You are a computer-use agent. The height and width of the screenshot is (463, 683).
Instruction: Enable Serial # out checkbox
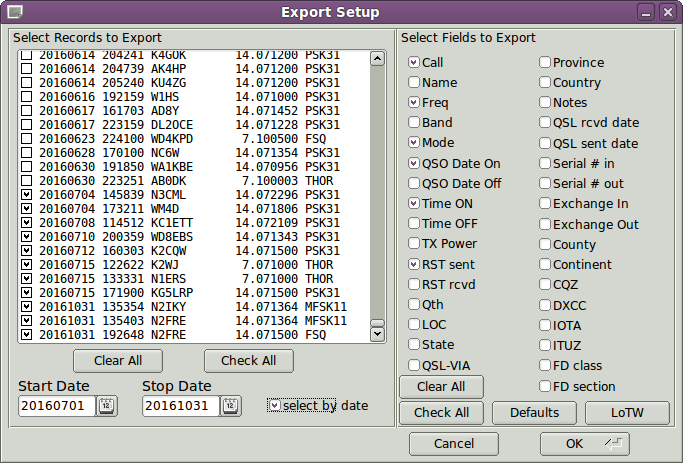[544, 183]
